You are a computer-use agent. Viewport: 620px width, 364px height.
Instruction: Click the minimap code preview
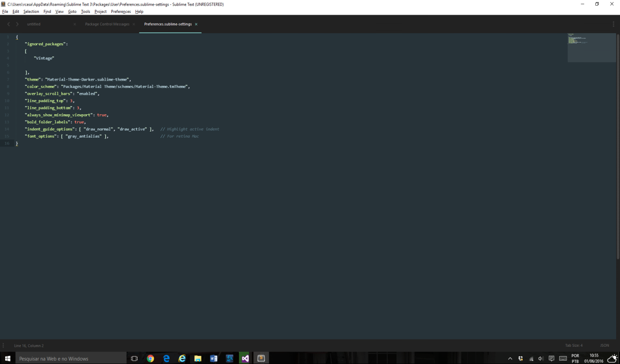point(592,47)
